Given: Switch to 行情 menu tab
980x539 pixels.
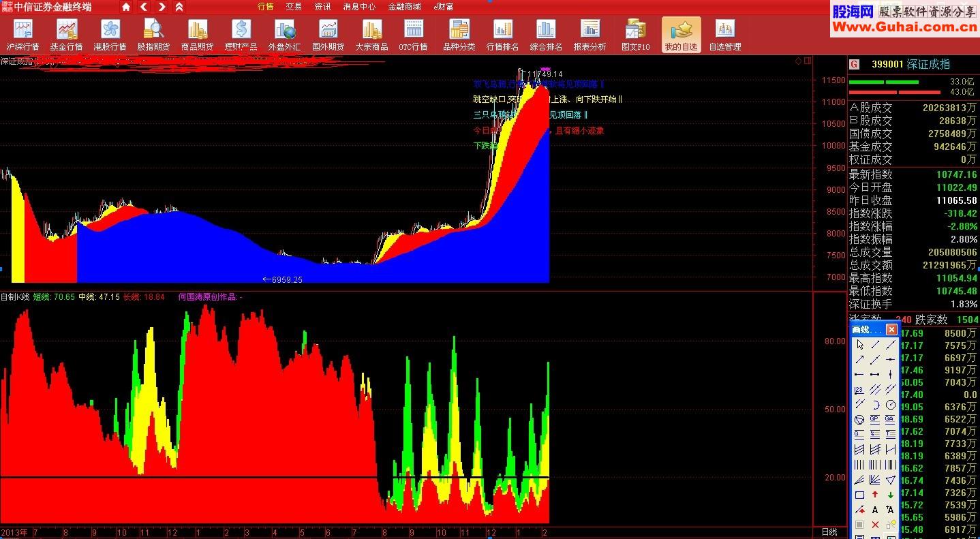Looking at the screenshot, I should (x=266, y=7).
